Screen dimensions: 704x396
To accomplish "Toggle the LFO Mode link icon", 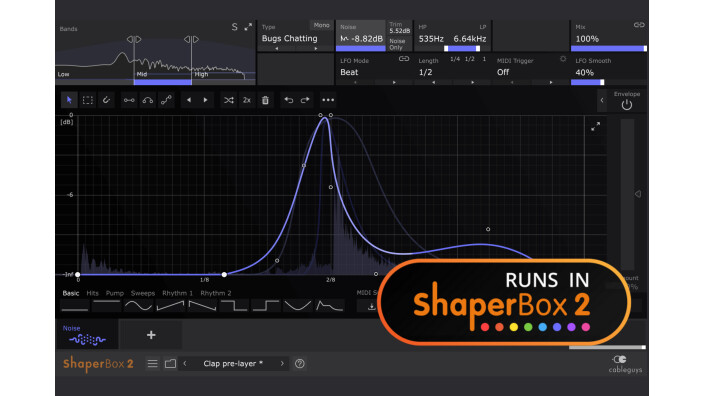I will (x=404, y=59).
